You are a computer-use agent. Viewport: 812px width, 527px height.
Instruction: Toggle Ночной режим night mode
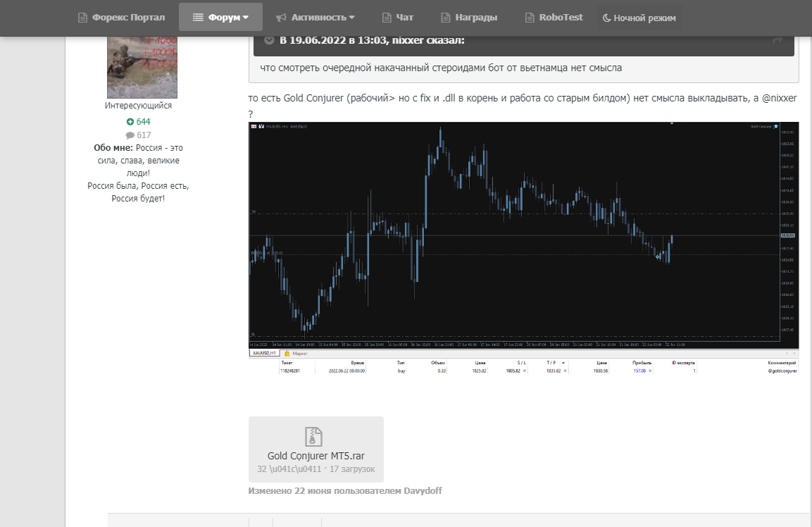tap(639, 18)
